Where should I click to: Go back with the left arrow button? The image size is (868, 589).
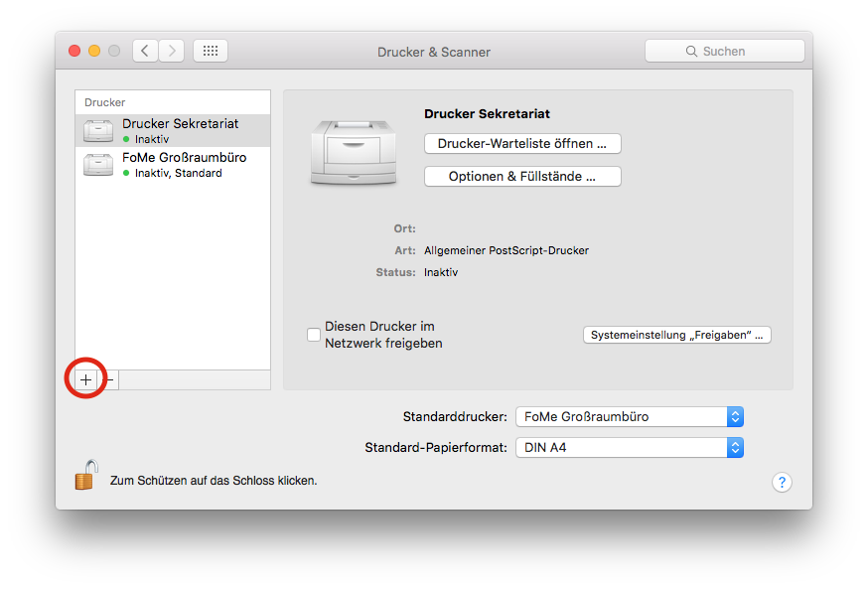click(x=145, y=51)
